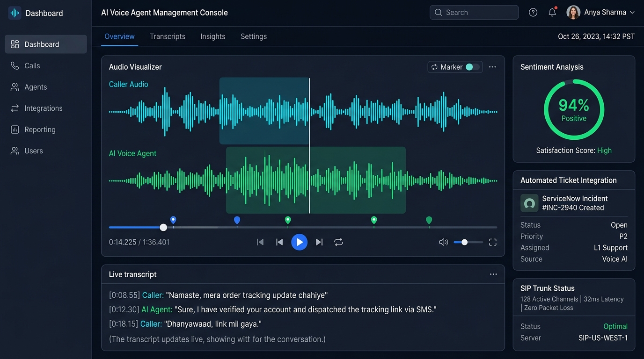Click the Agents person icon
The height and width of the screenshot is (359, 644).
click(15, 87)
